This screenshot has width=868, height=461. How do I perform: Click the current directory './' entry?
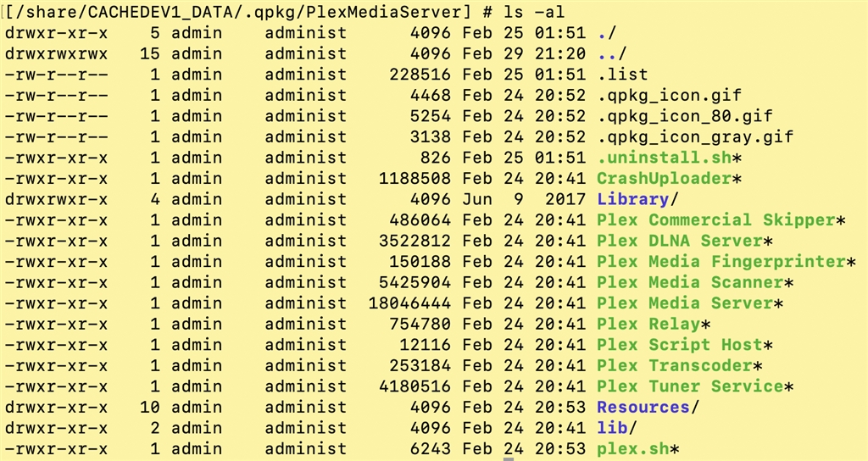pos(607,33)
